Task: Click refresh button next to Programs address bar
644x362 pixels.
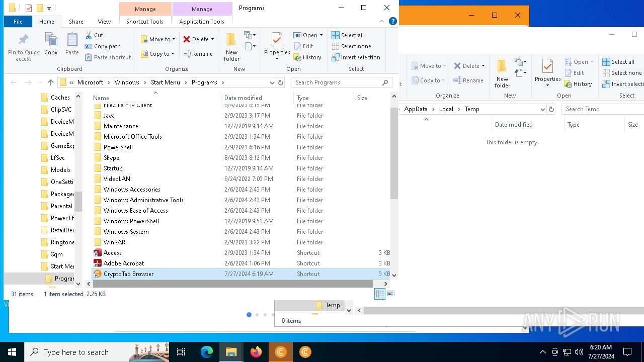Action: (281, 82)
